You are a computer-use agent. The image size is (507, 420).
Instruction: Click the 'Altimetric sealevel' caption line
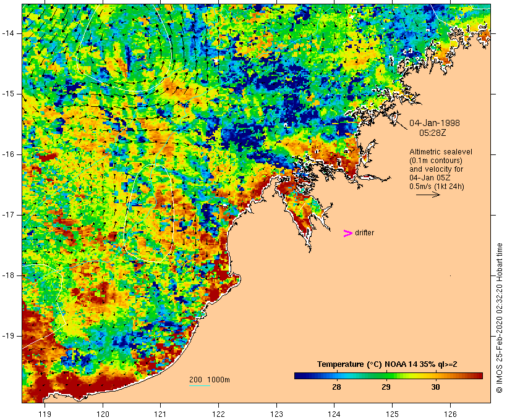(441, 152)
